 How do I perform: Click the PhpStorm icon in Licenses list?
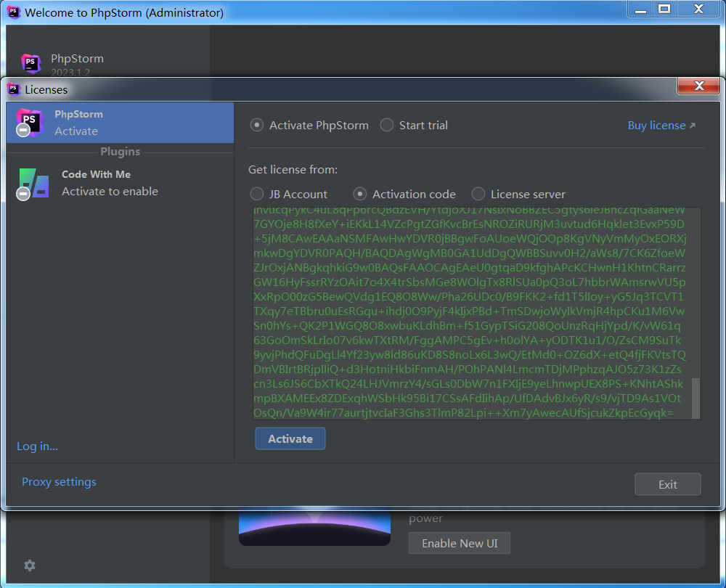click(30, 123)
